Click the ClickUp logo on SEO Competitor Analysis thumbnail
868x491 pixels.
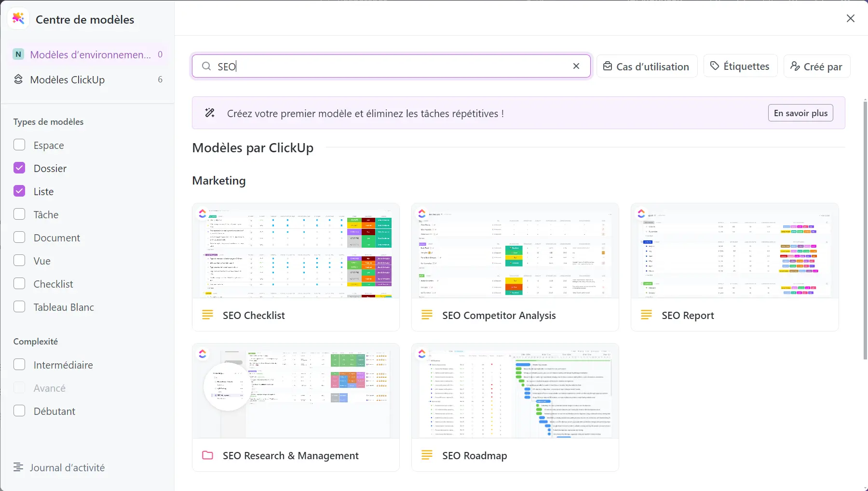tap(422, 213)
